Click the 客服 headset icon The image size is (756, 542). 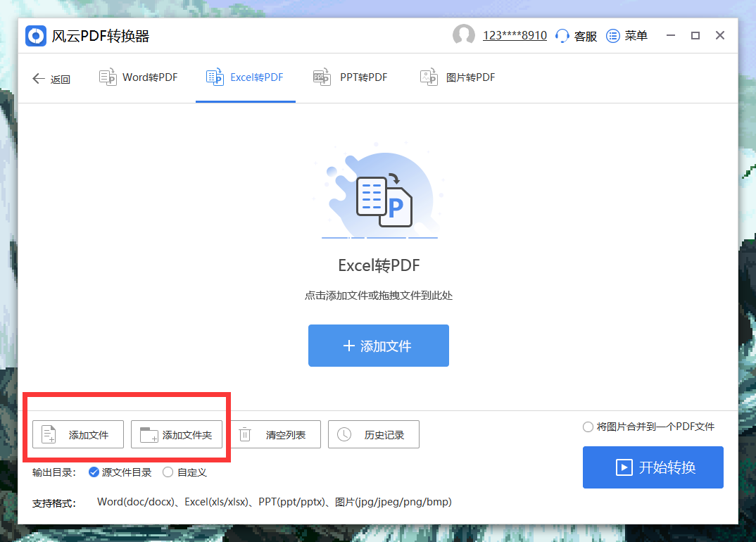click(x=562, y=36)
